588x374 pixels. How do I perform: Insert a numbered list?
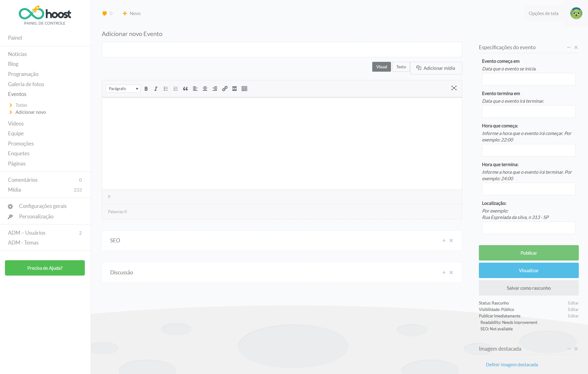pos(176,89)
